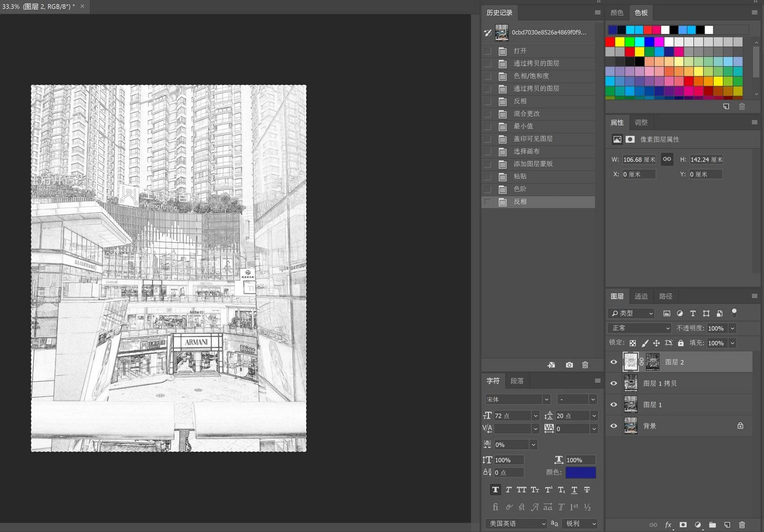Screen dimensions: 764x532
Task: Toggle faux bold text style
Action: click(x=495, y=490)
